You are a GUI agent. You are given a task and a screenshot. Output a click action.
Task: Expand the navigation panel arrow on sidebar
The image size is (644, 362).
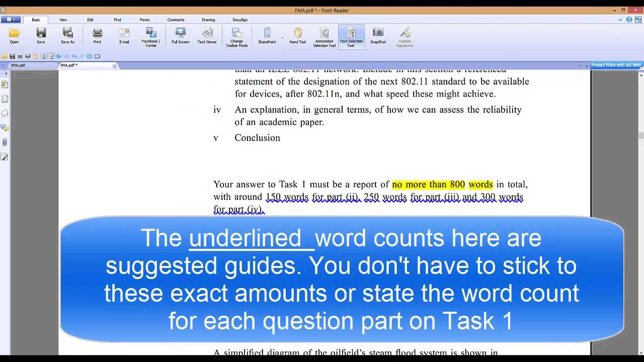point(6,73)
